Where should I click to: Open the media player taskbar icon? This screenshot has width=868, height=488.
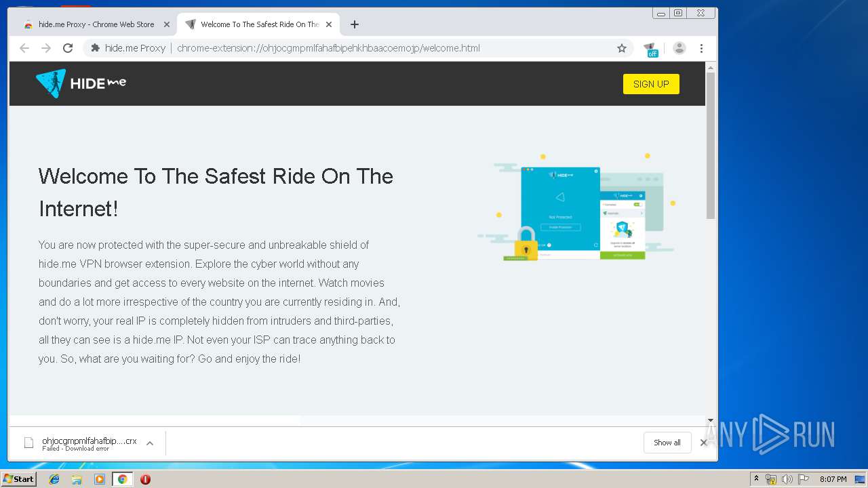tap(100, 479)
